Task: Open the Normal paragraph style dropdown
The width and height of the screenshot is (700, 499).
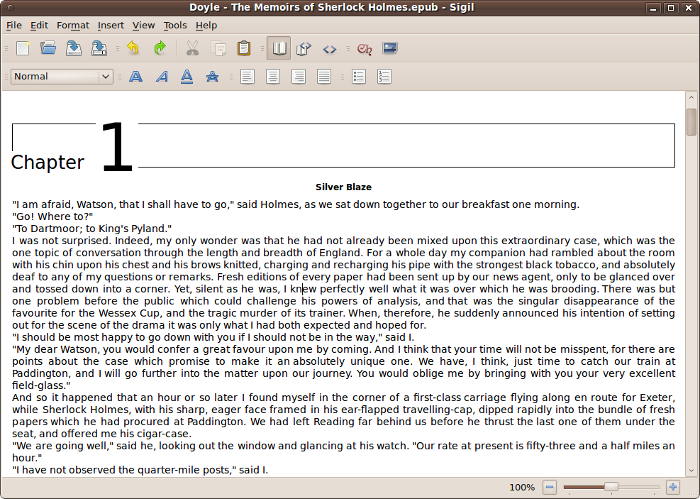Action: [62, 76]
